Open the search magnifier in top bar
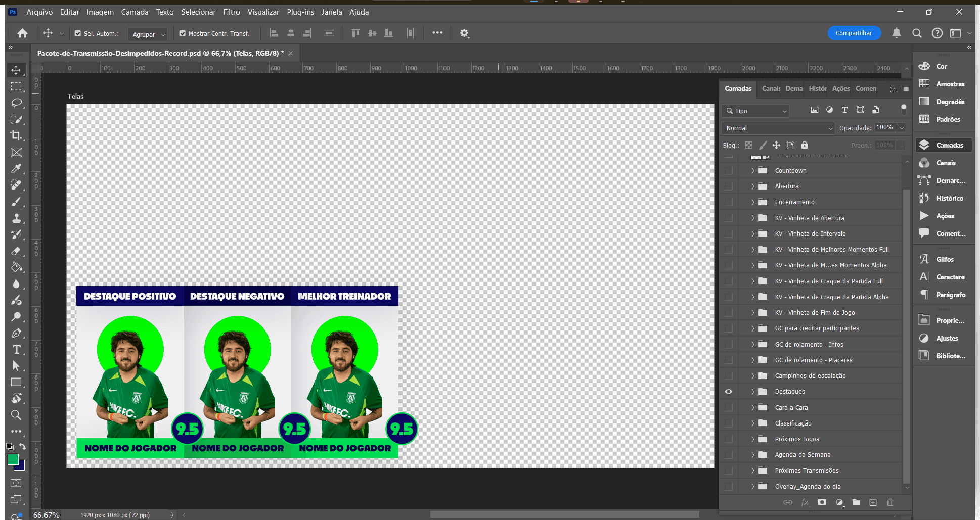 [917, 33]
